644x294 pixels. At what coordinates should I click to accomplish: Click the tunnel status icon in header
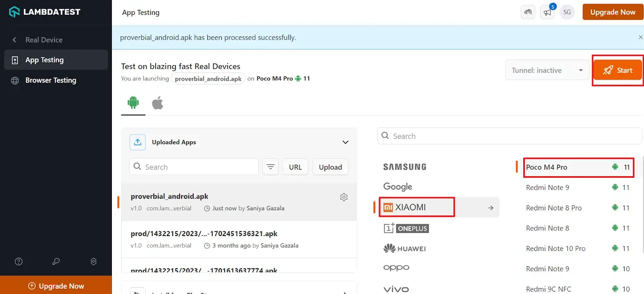[528, 12]
